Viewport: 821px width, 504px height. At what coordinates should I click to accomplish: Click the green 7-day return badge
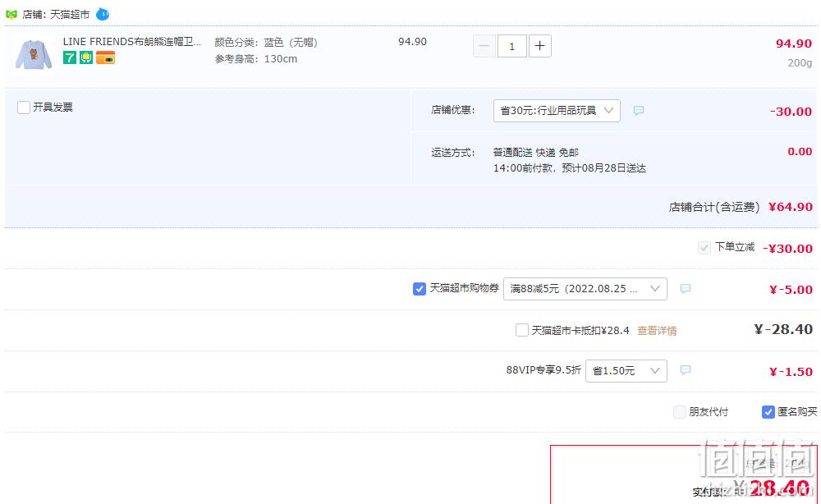pos(70,57)
